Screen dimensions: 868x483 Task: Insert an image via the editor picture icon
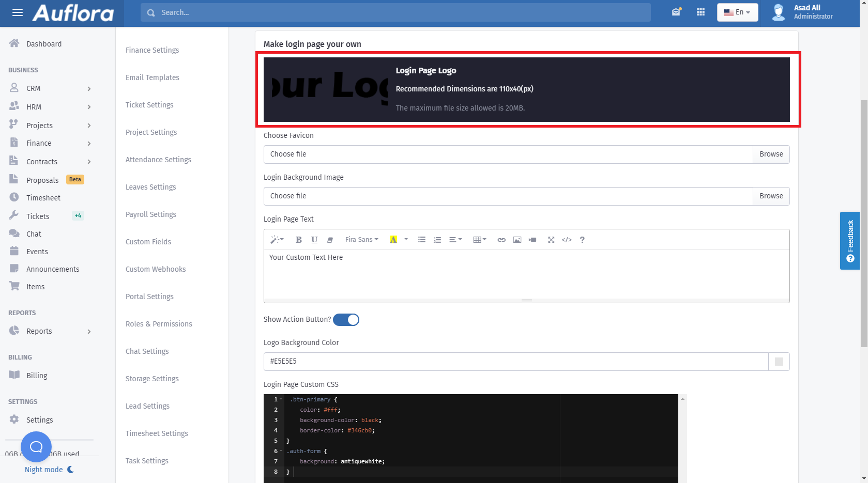tap(517, 239)
